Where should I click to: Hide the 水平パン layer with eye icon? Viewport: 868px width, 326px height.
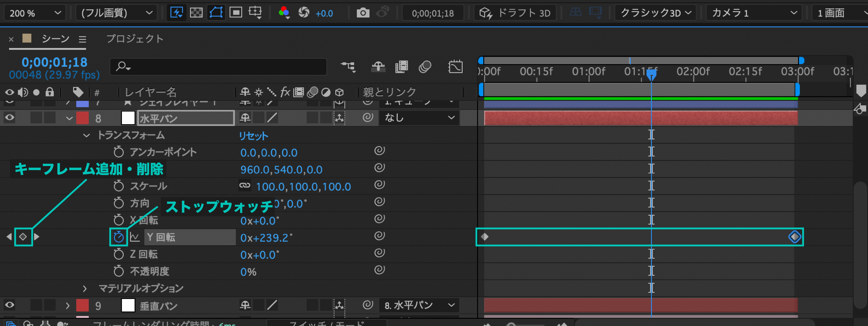click(x=9, y=117)
